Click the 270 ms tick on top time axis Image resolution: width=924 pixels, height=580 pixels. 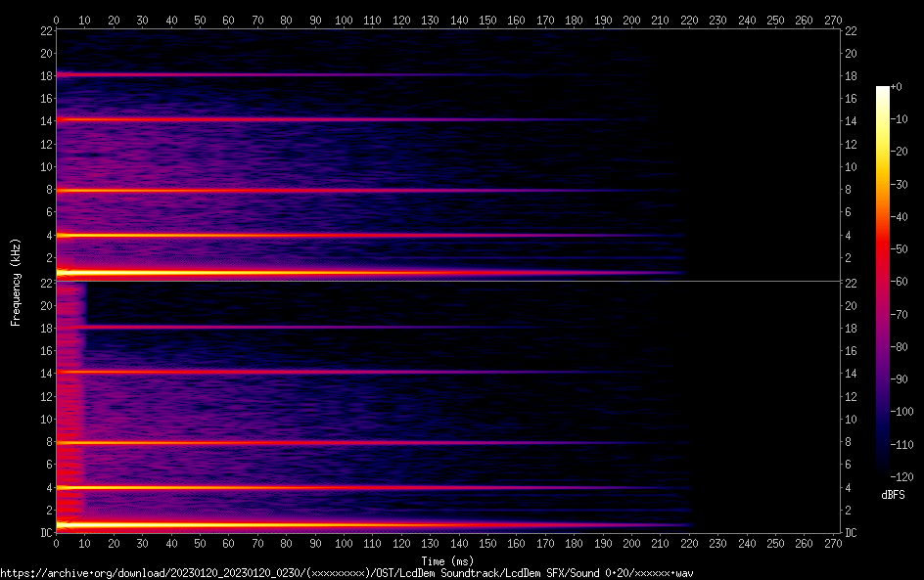pyautogui.click(x=834, y=19)
